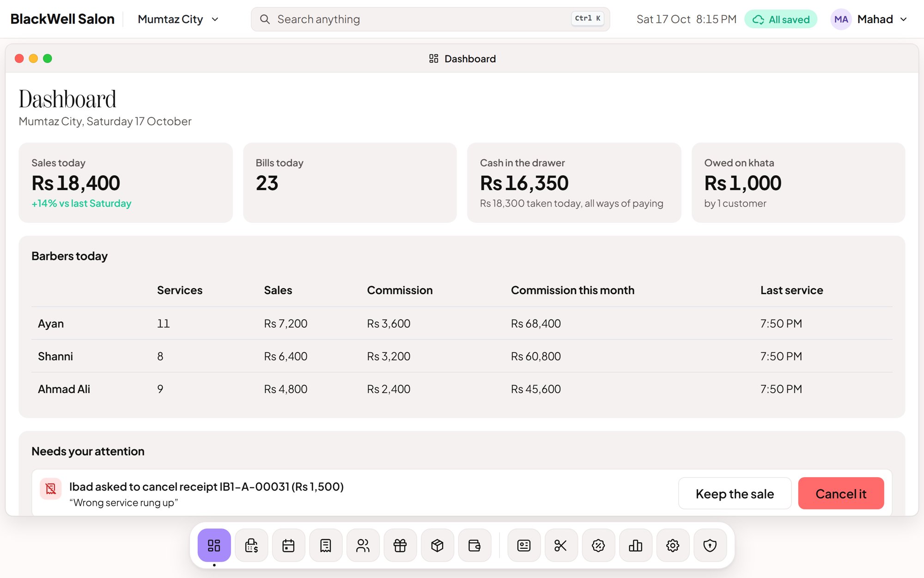This screenshot has width=924, height=578.
Task: Click Ayan's services count 11
Action: [x=163, y=324]
